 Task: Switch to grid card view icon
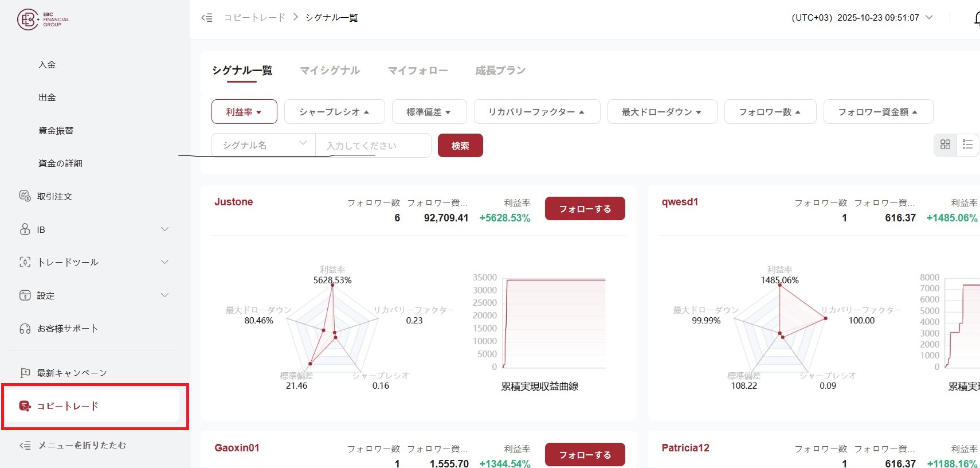point(945,145)
